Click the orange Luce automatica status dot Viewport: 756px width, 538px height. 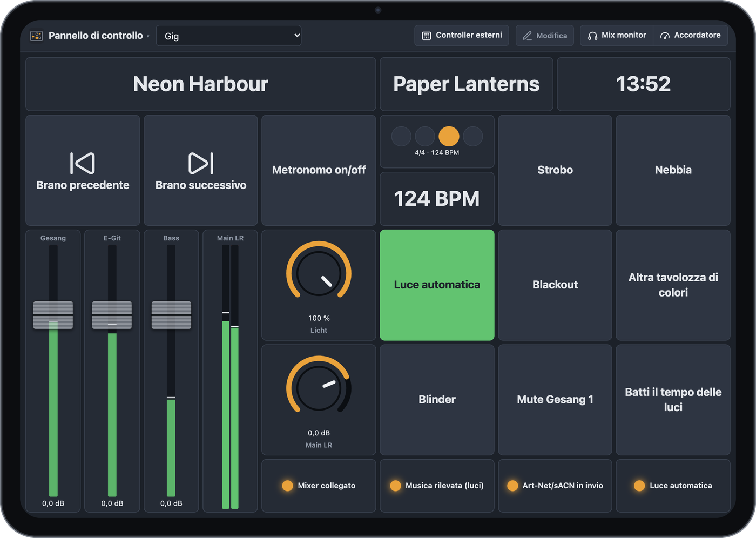tap(639, 486)
